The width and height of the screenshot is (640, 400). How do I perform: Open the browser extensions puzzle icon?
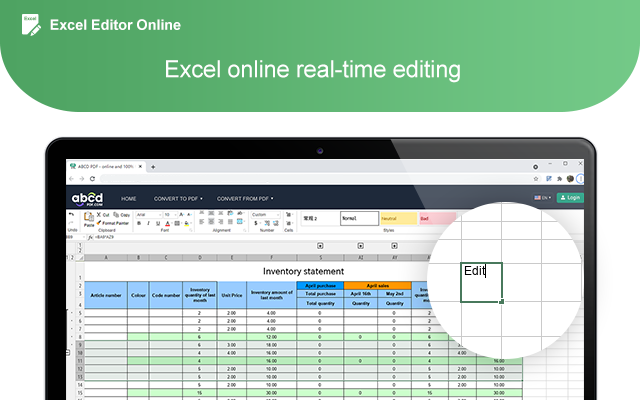[560, 179]
